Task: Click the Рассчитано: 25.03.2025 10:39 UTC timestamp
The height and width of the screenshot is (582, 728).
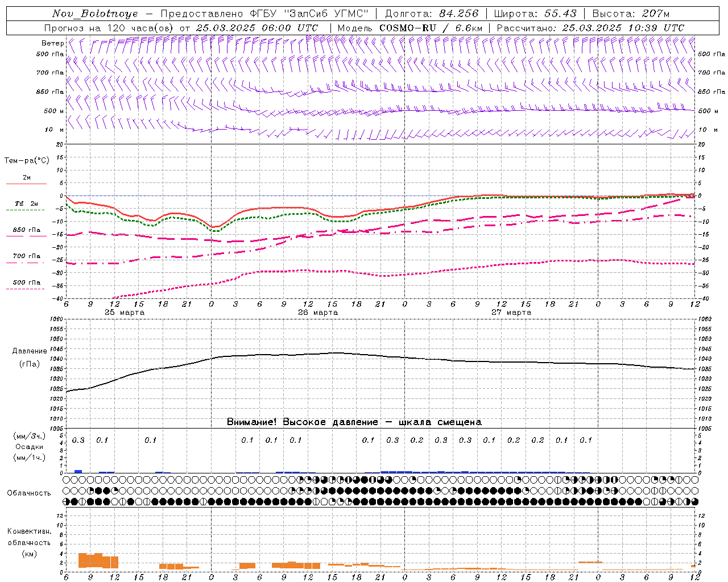Action: coord(590,28)
